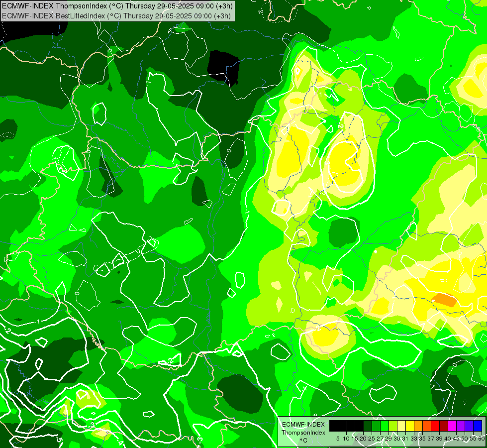
Task: Click the legend tick value '35'
Action: pos(422,439)
